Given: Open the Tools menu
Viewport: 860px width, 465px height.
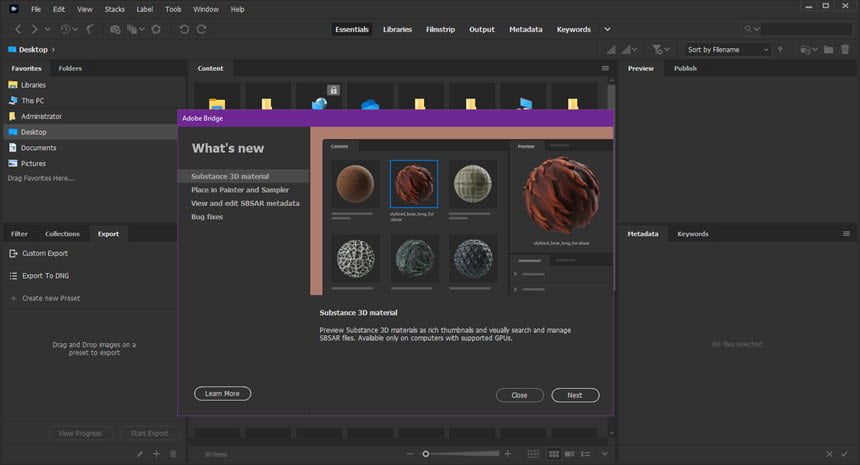Looking at the screenshot, I should [173, 9].
